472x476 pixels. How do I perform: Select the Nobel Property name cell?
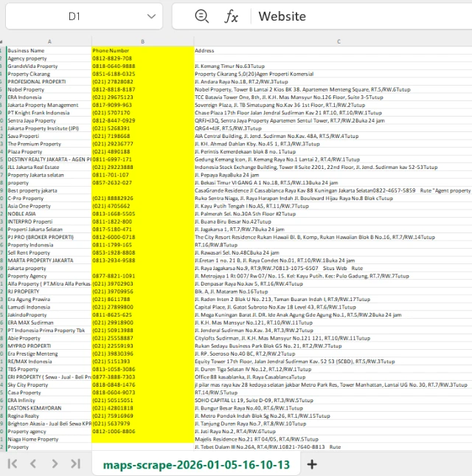[x=49, y=89]
